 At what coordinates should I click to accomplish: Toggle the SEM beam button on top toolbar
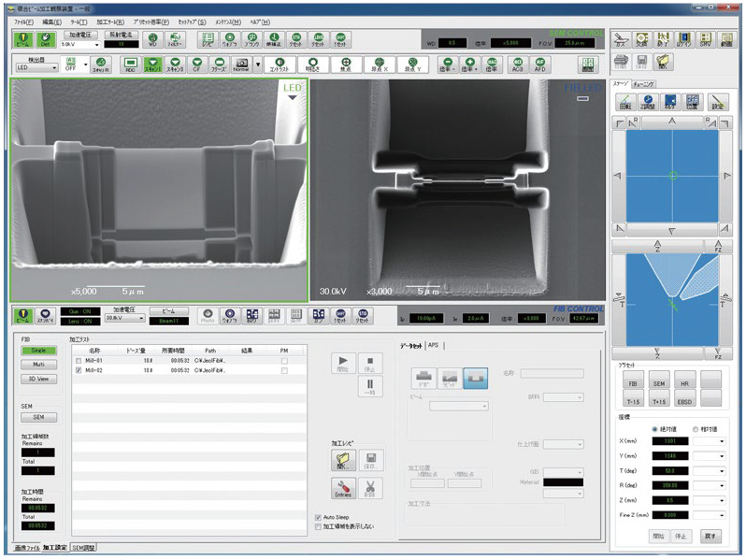coord(22,39)
